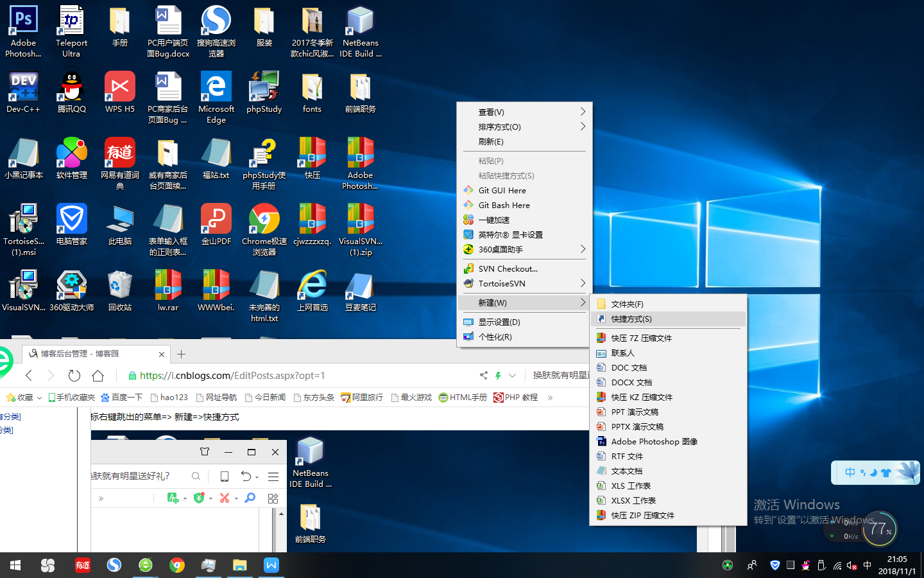924x578 pixels.
Task: Select Git Bash Here menu entry
Action: point(524,205)
